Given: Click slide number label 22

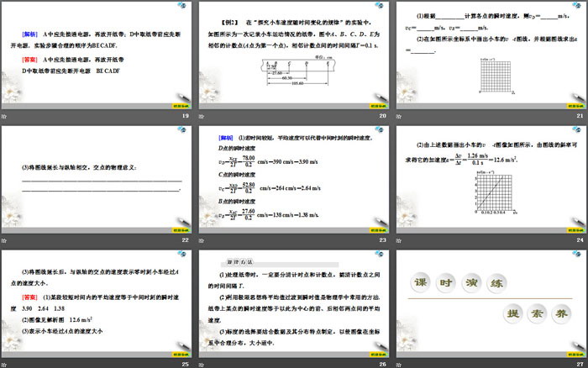Looking at the screenshot, I should tap(186, 240).
